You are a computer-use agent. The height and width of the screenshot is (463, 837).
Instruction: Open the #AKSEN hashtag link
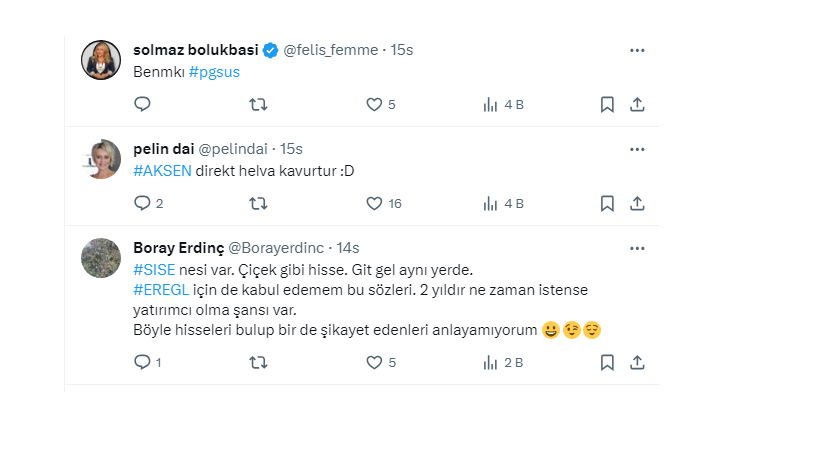click(x=162, y=171)
